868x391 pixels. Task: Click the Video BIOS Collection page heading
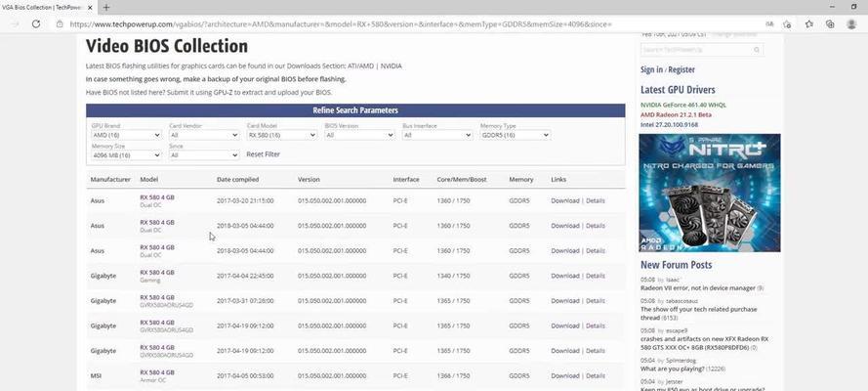pos(167,46)
